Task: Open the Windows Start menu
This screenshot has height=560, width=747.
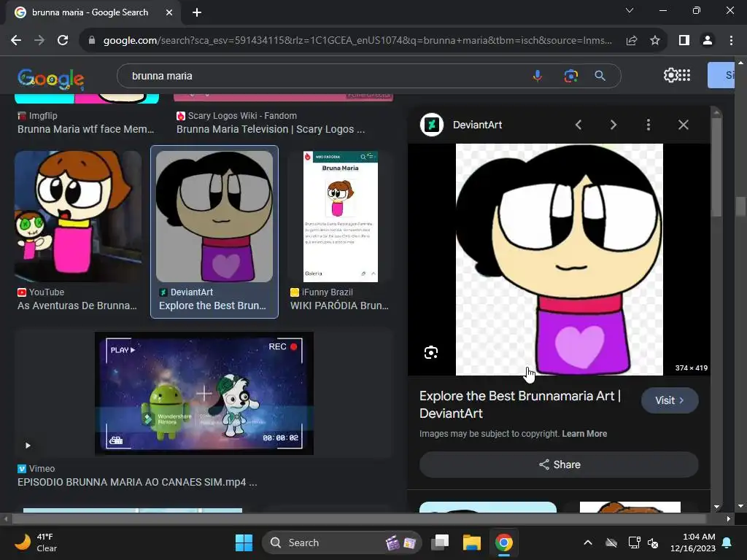Action: coord(244,542)
